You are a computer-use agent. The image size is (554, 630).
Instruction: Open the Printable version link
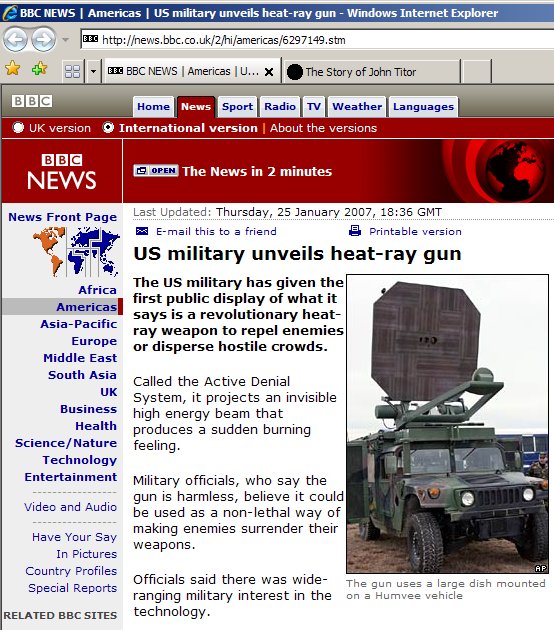coord(415,231)
